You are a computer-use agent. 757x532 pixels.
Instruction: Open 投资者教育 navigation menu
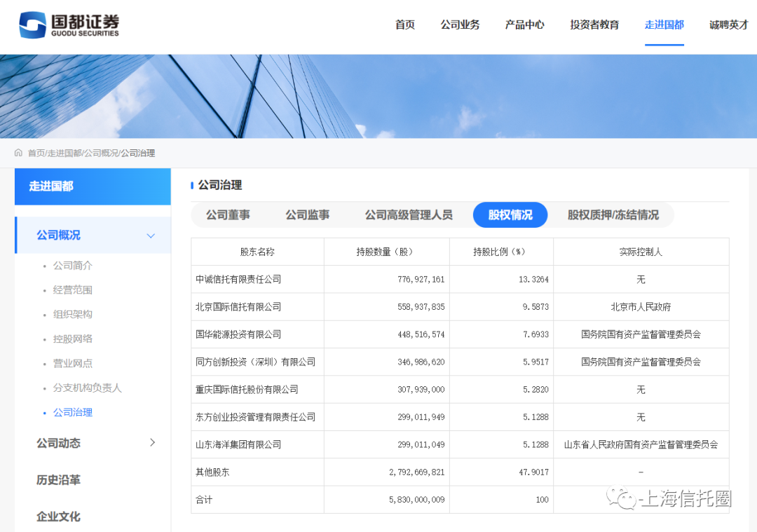tap(594, 25)
